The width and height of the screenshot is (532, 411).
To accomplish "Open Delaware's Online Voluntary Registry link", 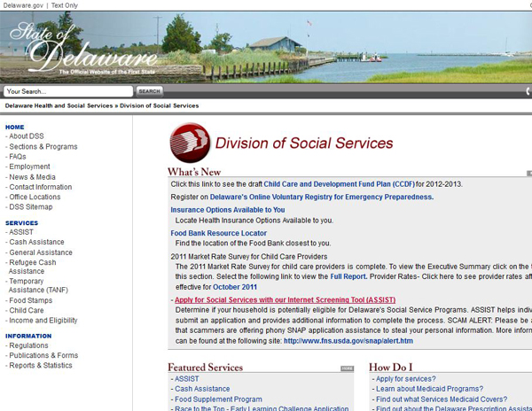I will pos(322,197).
